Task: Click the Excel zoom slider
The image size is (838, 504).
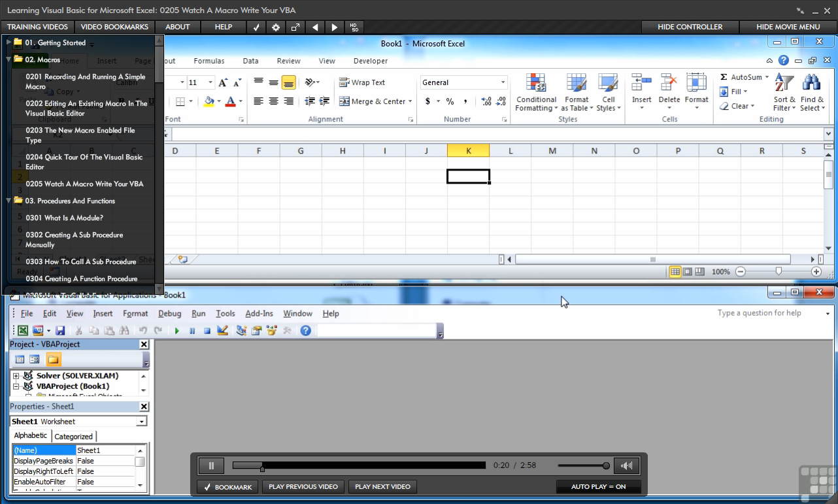Action: (x=779, y=271)
